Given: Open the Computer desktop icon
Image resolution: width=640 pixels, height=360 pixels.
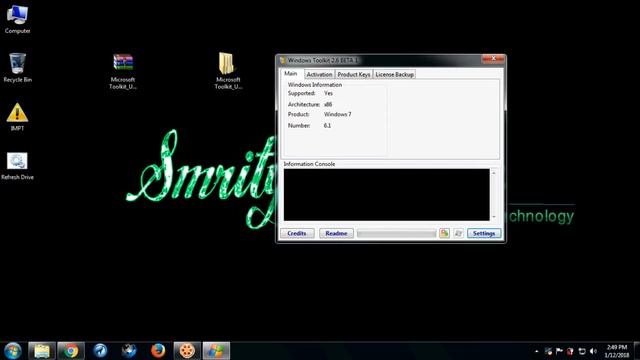Looking at the screenshot, I should 17,19.
